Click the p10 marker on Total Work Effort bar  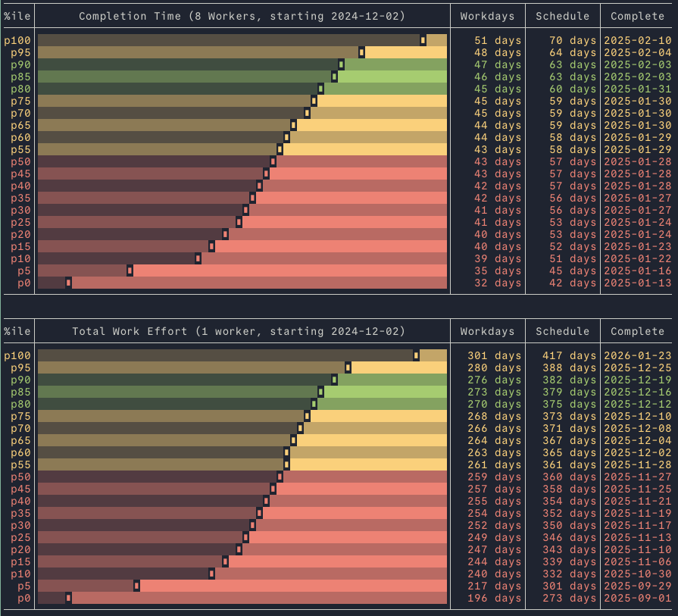click(x=211, y=574)
